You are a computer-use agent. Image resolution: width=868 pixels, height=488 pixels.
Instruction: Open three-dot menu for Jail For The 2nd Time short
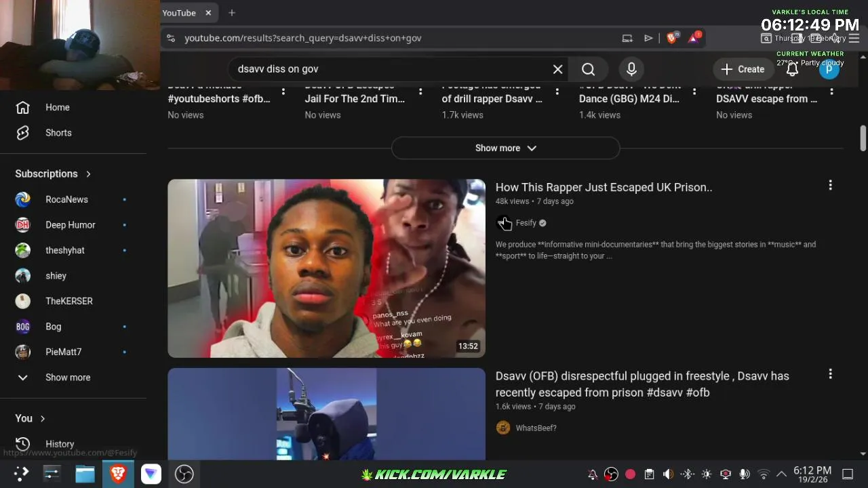point(420,91)
